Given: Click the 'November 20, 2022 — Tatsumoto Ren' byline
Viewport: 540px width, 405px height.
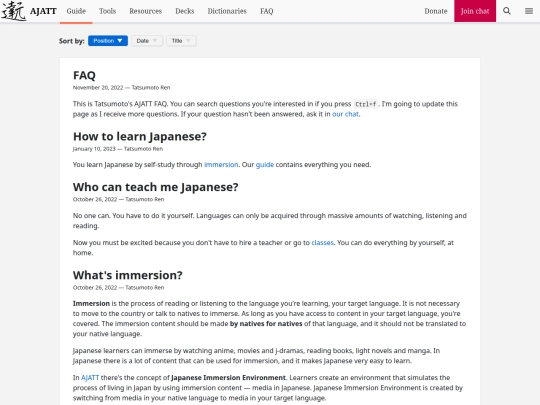Looking at the screenshot, I should 122,87.
